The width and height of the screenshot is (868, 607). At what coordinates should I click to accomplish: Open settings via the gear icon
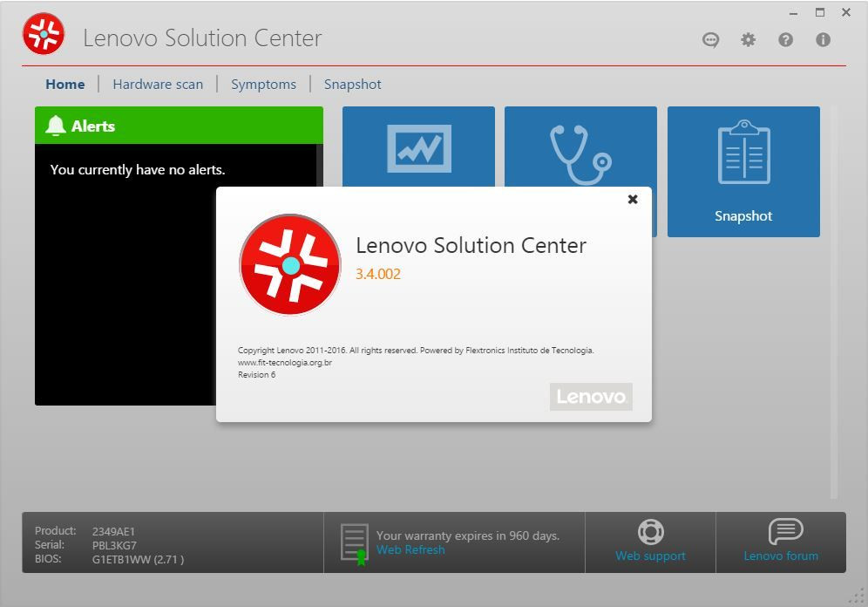tap(748, 40)
